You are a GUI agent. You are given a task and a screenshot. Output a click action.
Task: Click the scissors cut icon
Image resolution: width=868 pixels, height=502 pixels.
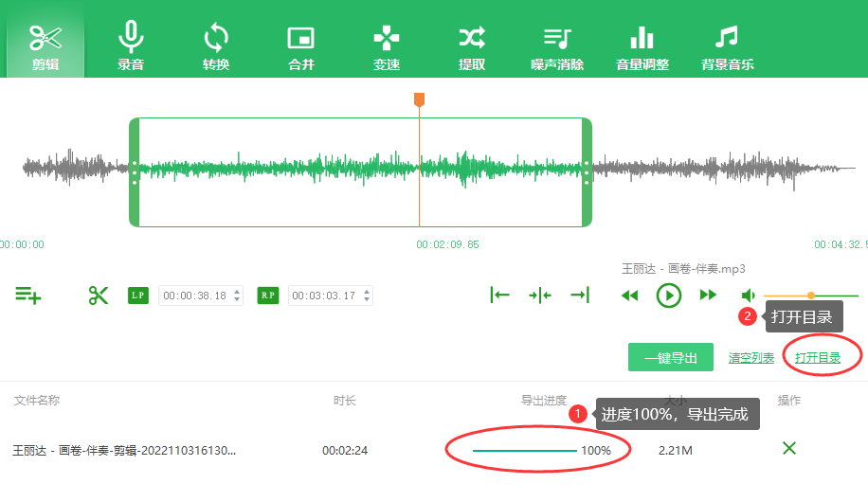pyautogui.click(x=99, y=296)
